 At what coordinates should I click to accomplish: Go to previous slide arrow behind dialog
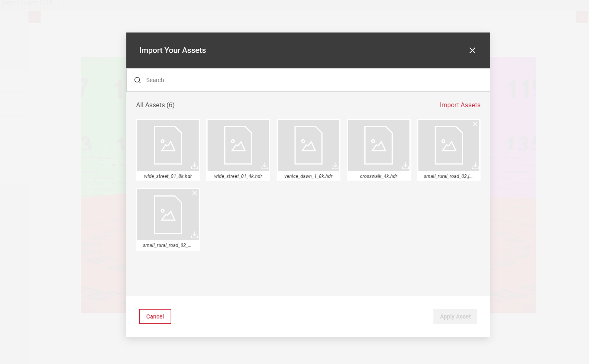click(x=35, y=17)
